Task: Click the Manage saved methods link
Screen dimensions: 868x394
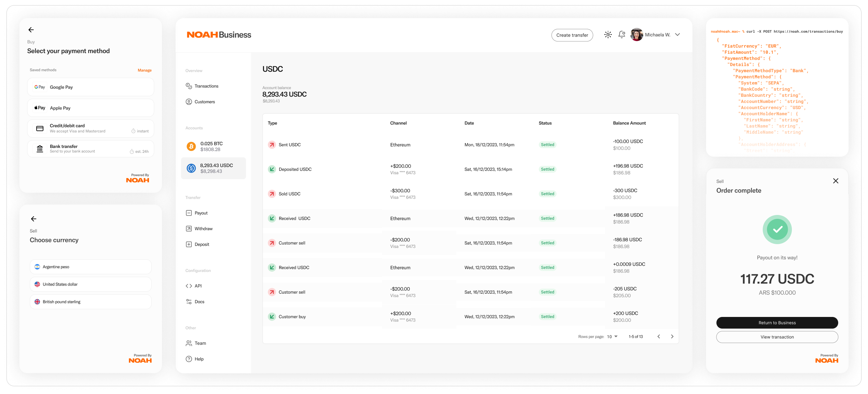Action: 144,70
